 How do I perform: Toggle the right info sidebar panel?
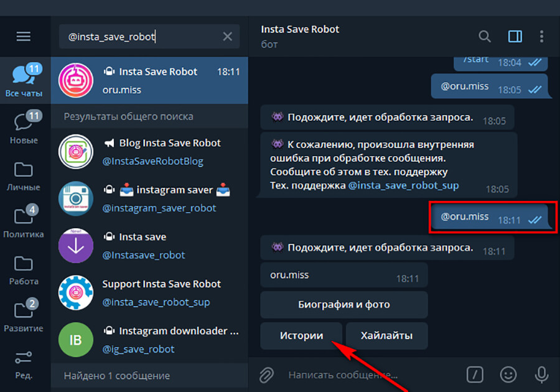(x=515, y=36)
